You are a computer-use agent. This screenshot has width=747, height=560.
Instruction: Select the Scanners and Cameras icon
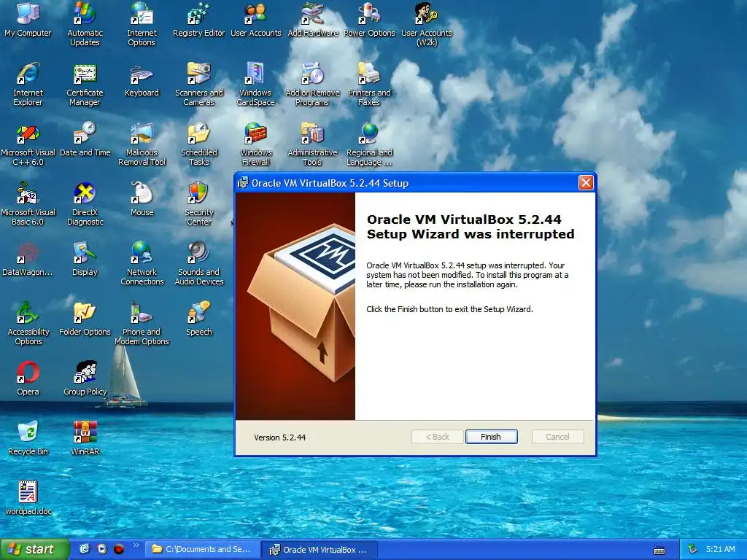(198, 85)
